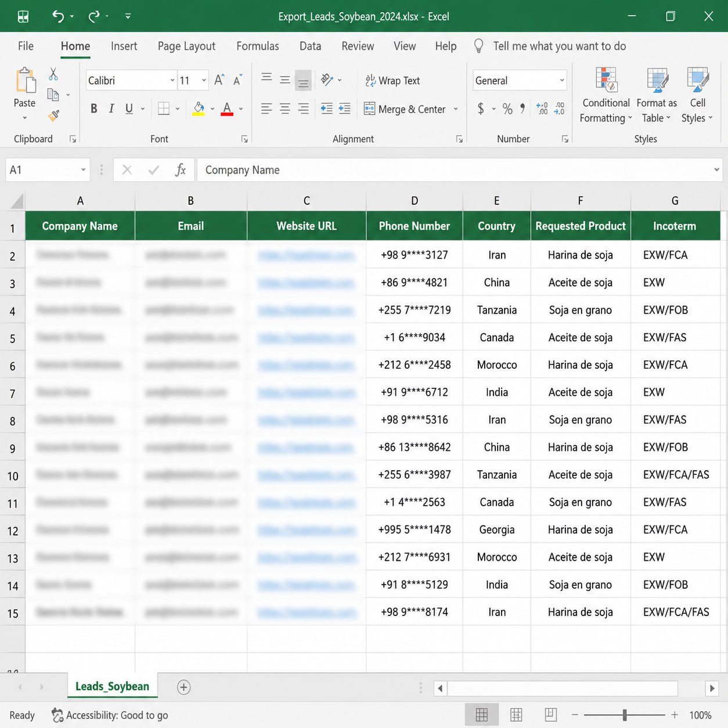Click the Merge & Center button
Screen dimensions: 728x728
(404, 109)
